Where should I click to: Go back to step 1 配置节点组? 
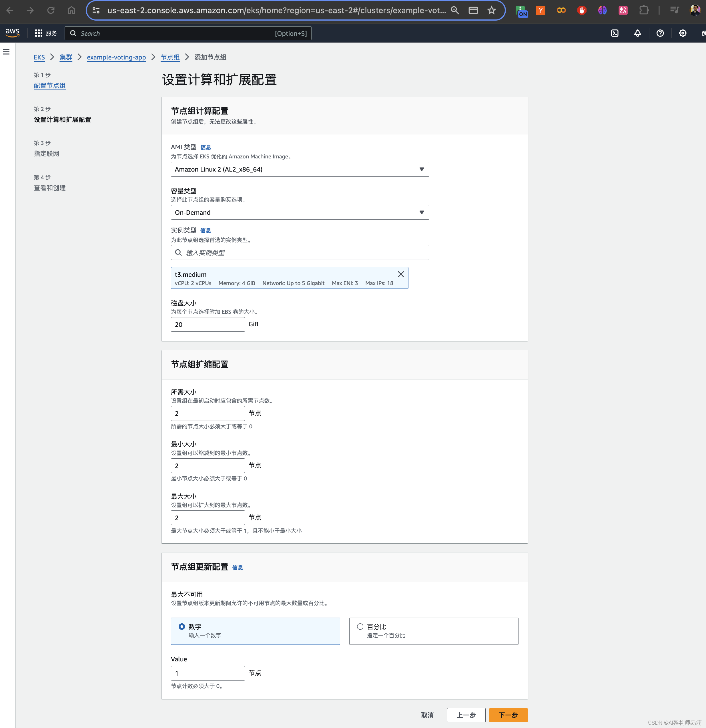click(49, 86)
